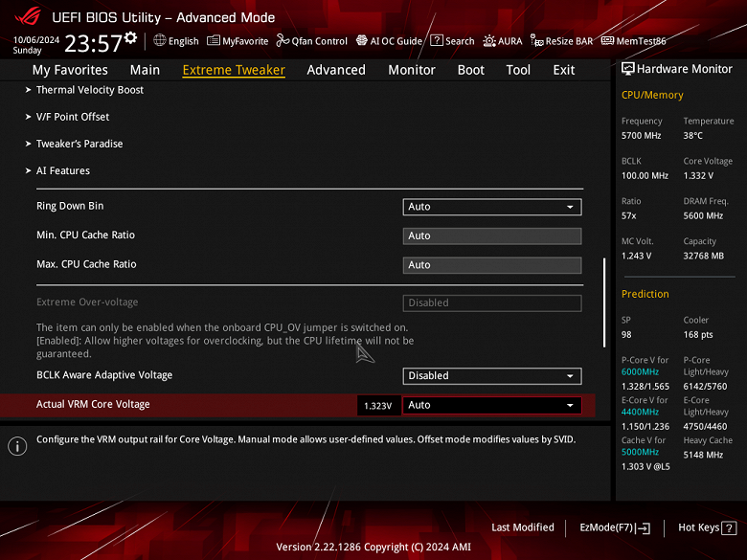Click the 5600 MHz DRAM frequency value

point(703,215)
